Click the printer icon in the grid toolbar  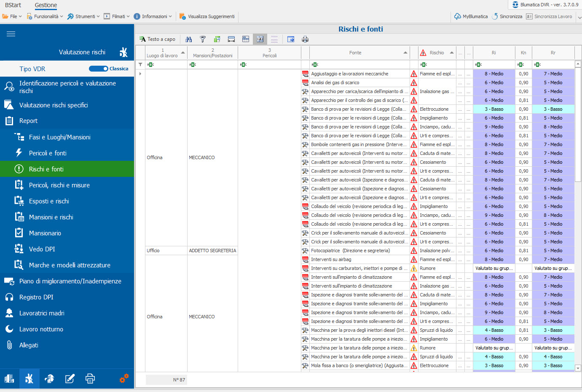click(x=305, y=39)
